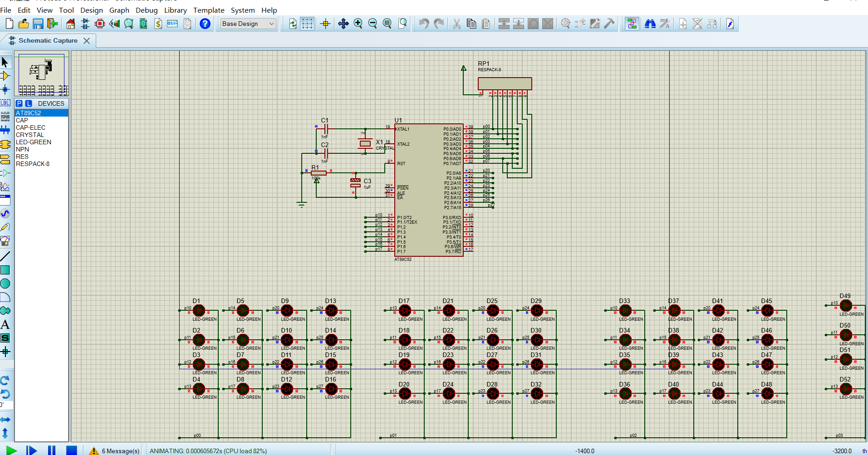Click the Property Assignment Tool wrench icon
868x455 pixels.
pos(665,24)
